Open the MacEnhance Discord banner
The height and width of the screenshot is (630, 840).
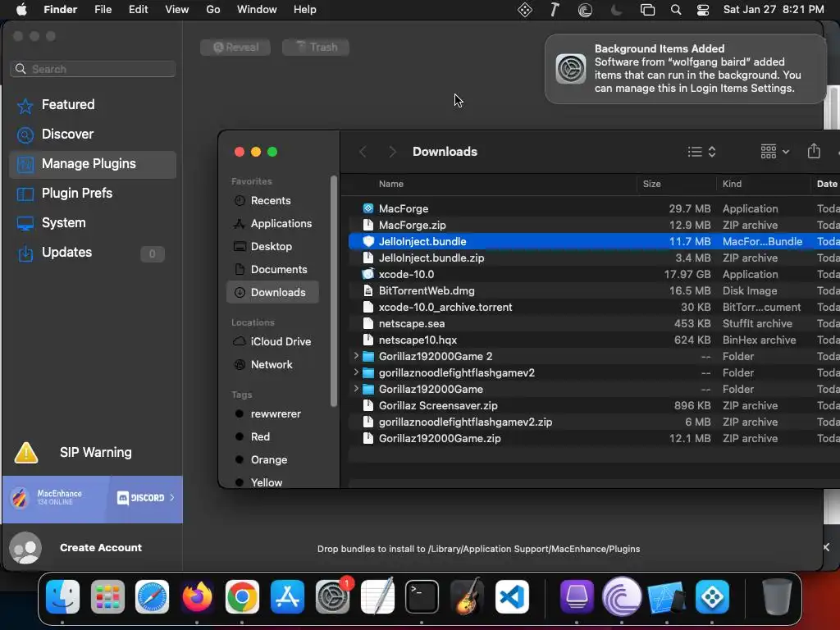[93, 499]
